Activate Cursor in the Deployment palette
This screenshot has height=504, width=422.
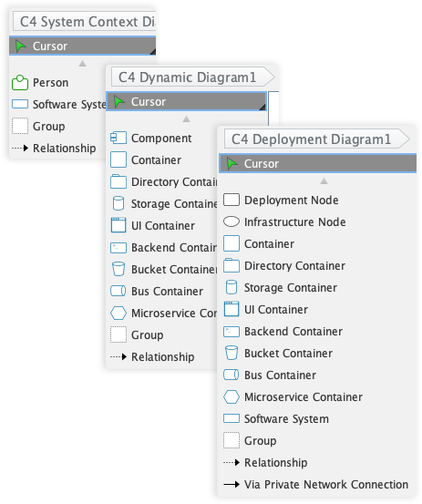click(x=317, y=164)
